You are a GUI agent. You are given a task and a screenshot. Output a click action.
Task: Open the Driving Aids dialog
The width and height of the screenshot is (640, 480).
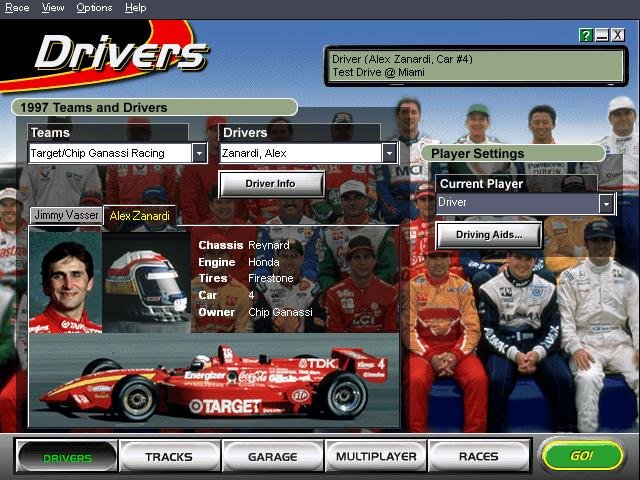pyautogui.click(x=489, y=235)
